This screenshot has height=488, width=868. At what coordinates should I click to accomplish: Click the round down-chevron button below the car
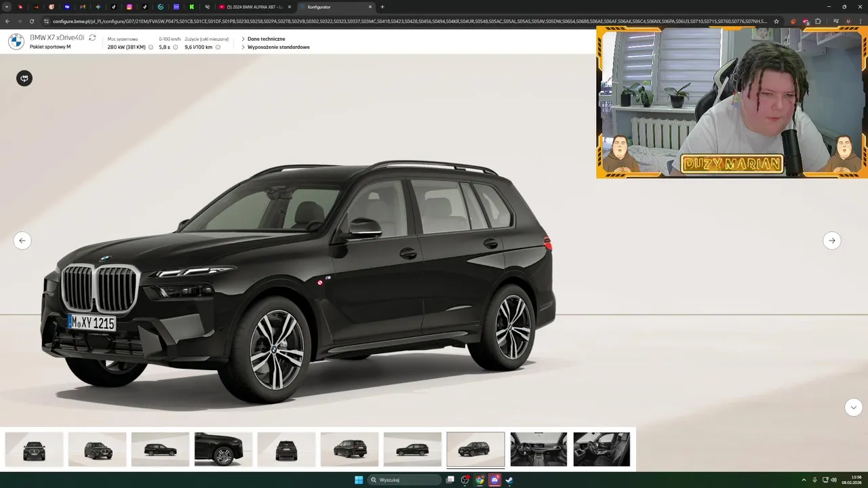[853, 407]
